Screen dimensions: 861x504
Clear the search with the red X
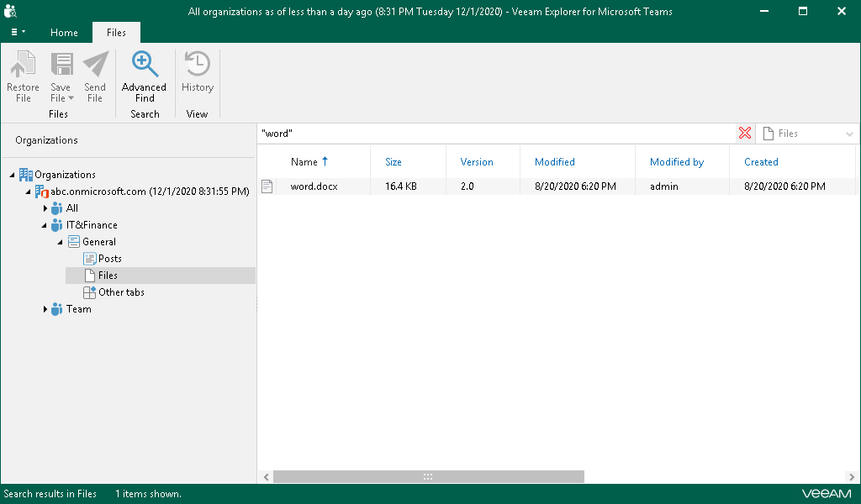(745, 134)
